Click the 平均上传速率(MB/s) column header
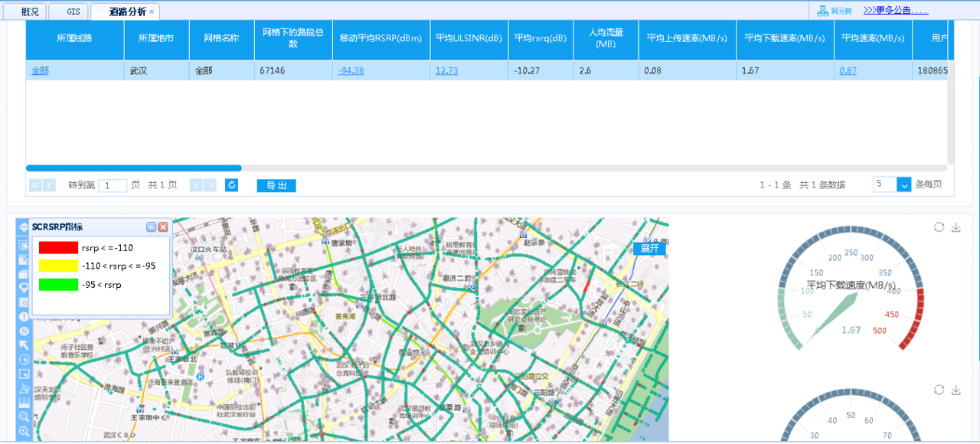The width and height of the screenshot is (980, 444). pyautogui.click(x=688, y=38)
